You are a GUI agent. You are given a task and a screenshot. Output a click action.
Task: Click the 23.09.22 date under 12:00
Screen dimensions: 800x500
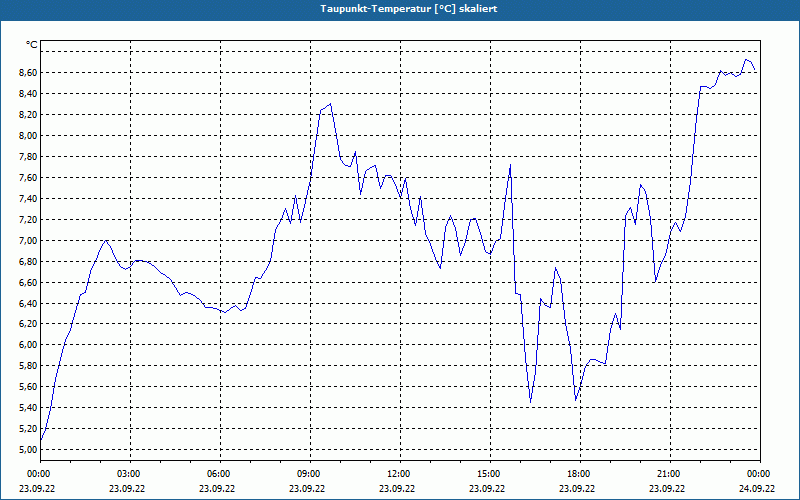(x=397, y=488)
